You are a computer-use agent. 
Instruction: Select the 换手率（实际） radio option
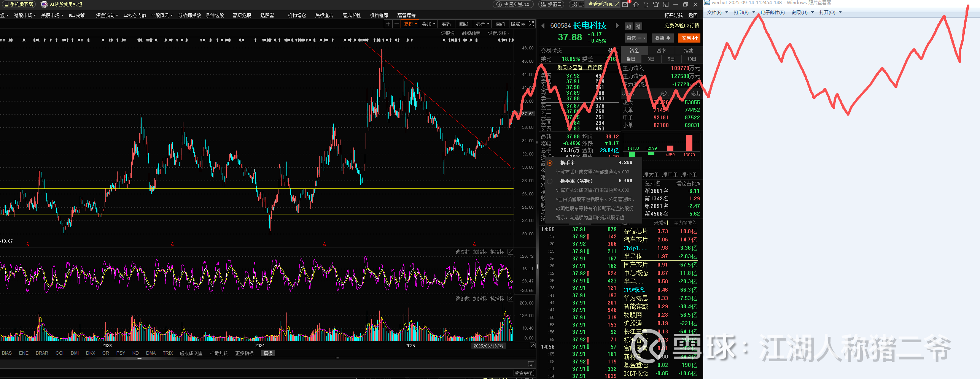point(550,181)
